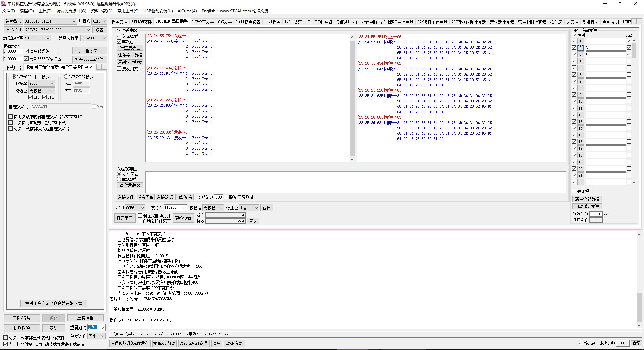Switch to the CAN助手 tab
This screenshot has width=644, height=350.
(225, 22)
